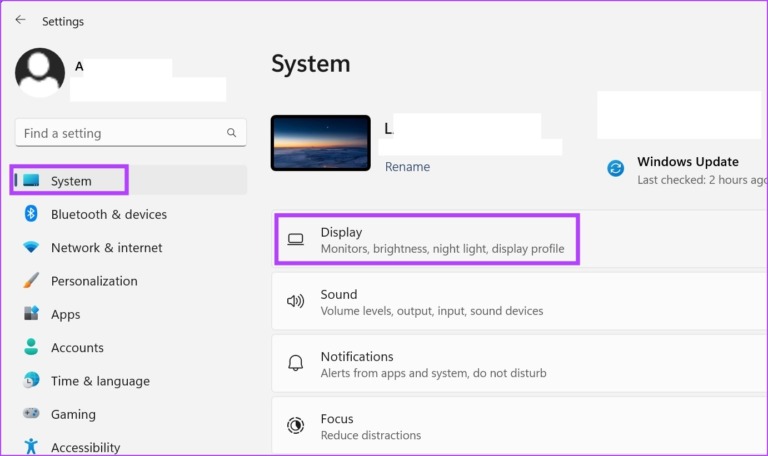The width and height of the screenshot is (768, 456).
Task: Click the Network & internet Wi-Fi icon
Action: tap(31, 248)
